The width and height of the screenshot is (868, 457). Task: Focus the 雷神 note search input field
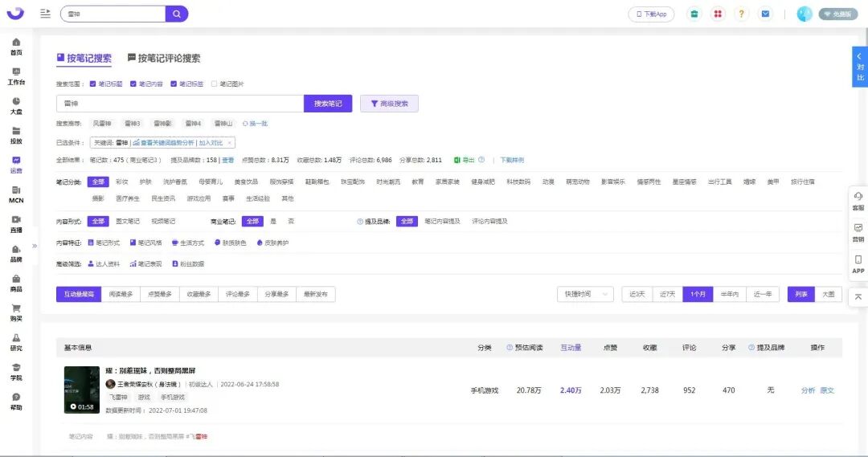(180, 104)
